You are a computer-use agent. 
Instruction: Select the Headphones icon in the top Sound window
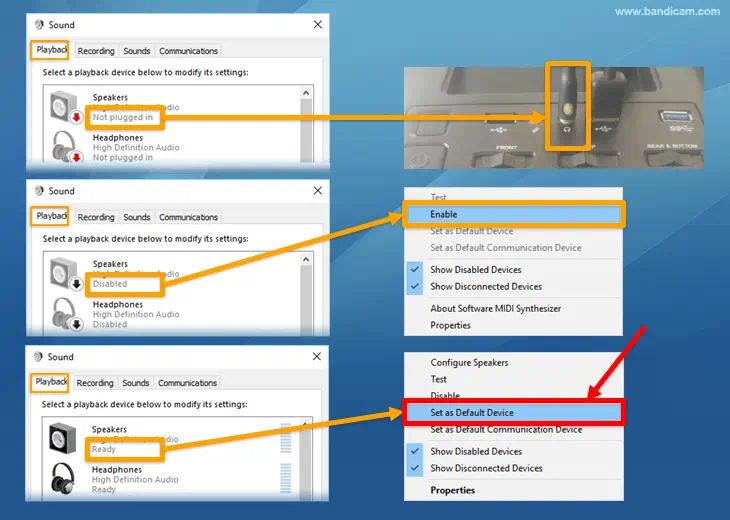[64, 146]
